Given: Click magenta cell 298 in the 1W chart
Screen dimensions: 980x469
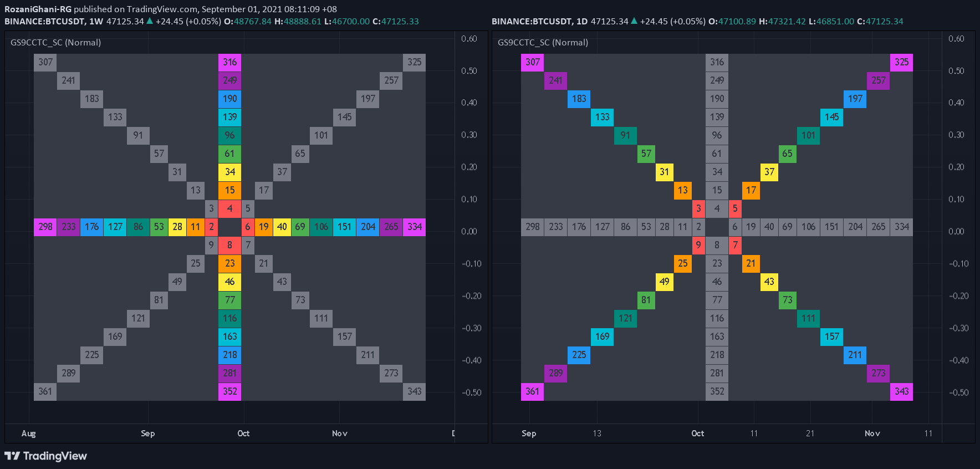Looking at the screenshot, I should (45, 227).
